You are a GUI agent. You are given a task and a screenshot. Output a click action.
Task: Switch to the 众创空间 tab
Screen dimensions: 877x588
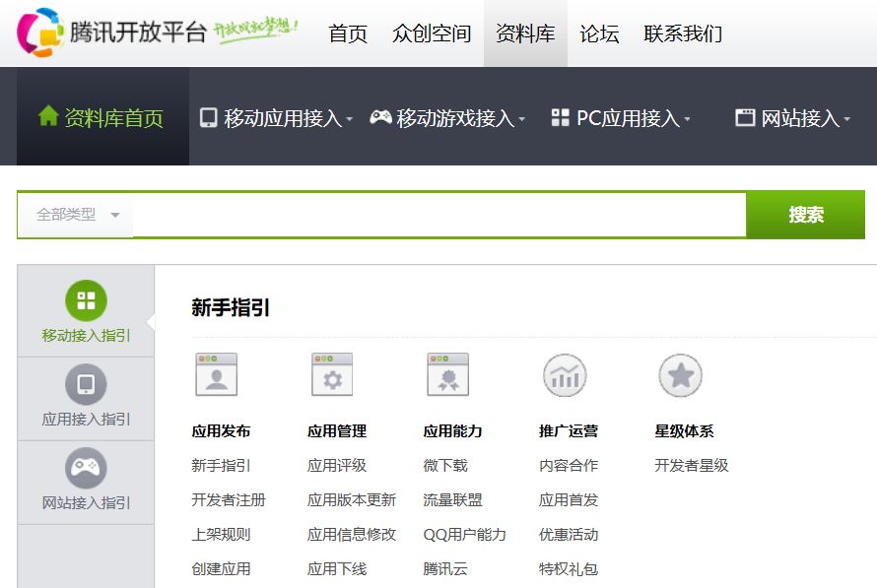tap(431, 33)
